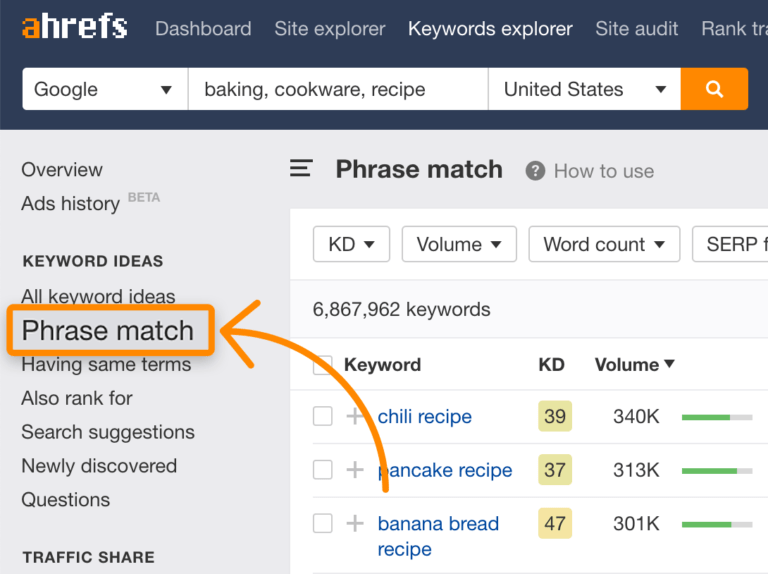
Task: Sort by the Volume column arrow
Action: pyautogui.click(x=669, y=364)
